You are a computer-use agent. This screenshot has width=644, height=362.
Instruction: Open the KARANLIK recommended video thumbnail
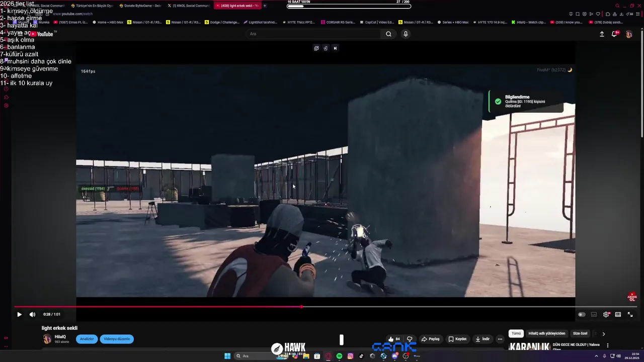[x=529, y=346]
